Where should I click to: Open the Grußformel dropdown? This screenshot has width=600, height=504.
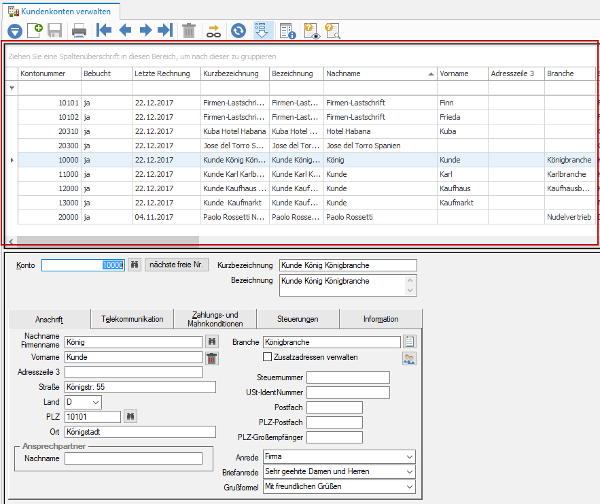pyautogui.click(x=339, y=486)
